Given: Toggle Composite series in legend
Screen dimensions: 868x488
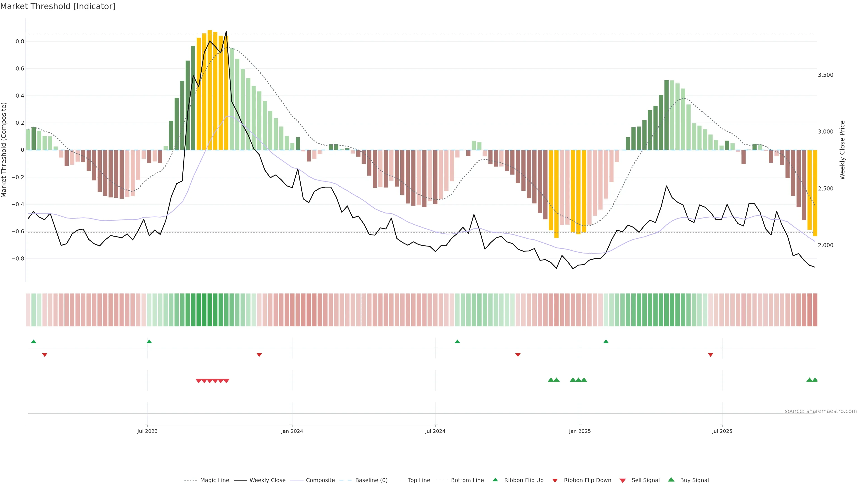Looking at the screenshot, I should click(x=320, y=480).
